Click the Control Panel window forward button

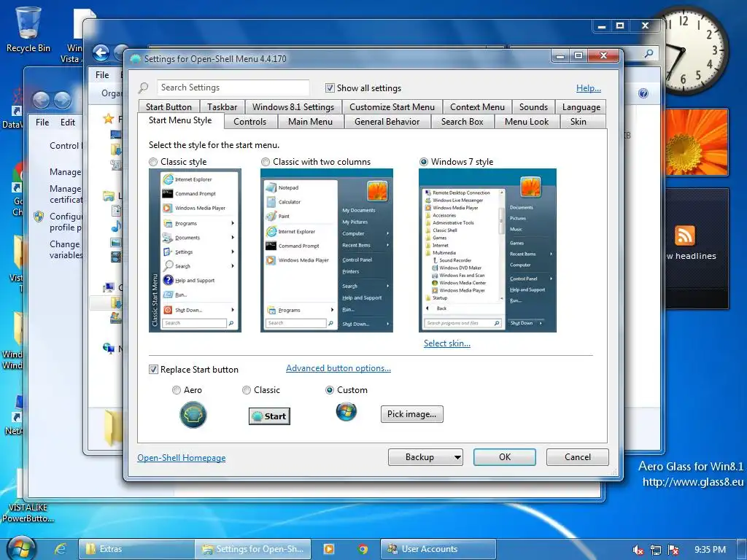(x=63, y=100)
